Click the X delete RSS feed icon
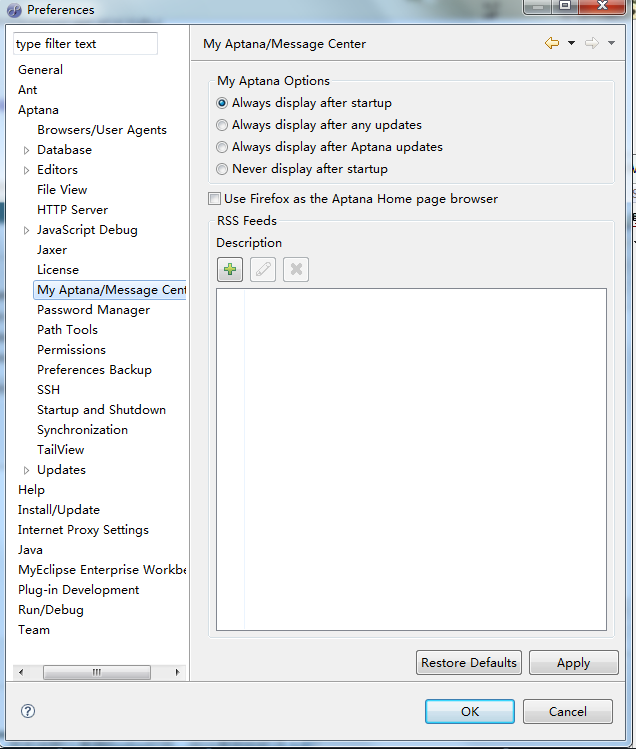 tap(296, 269)
